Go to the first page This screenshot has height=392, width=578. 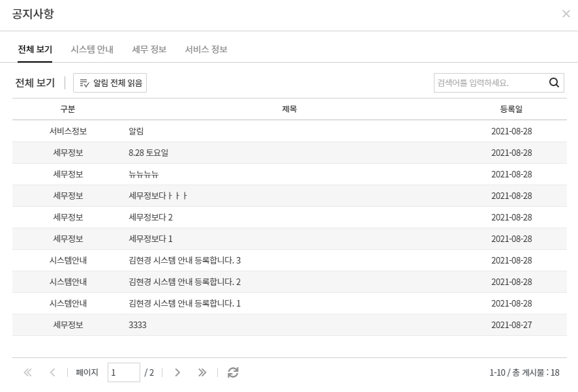coord(27,372)
